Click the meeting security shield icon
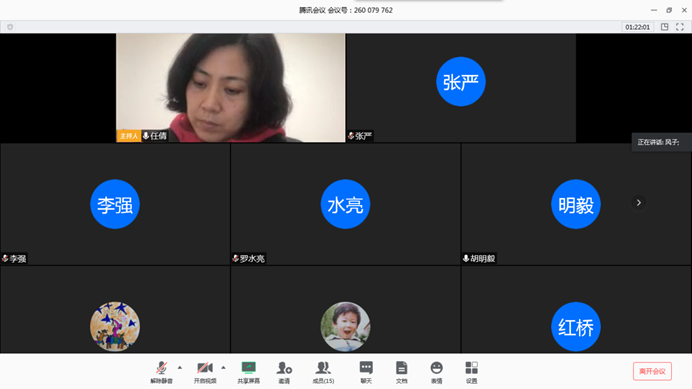The width and height of the screenshot is (692, 389). (x=10, y=27)
